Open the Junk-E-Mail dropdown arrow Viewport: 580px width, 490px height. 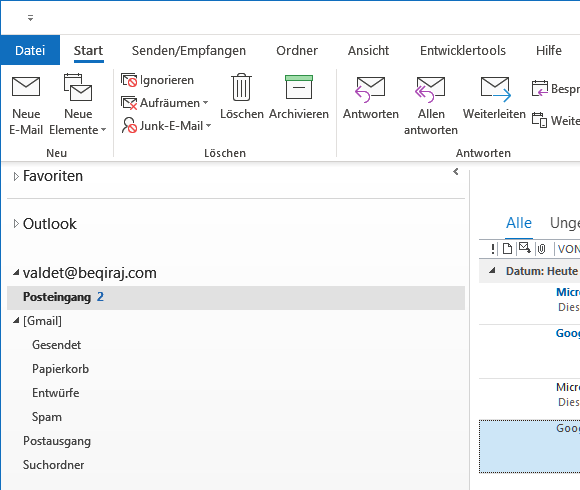[x=209, y=126]
